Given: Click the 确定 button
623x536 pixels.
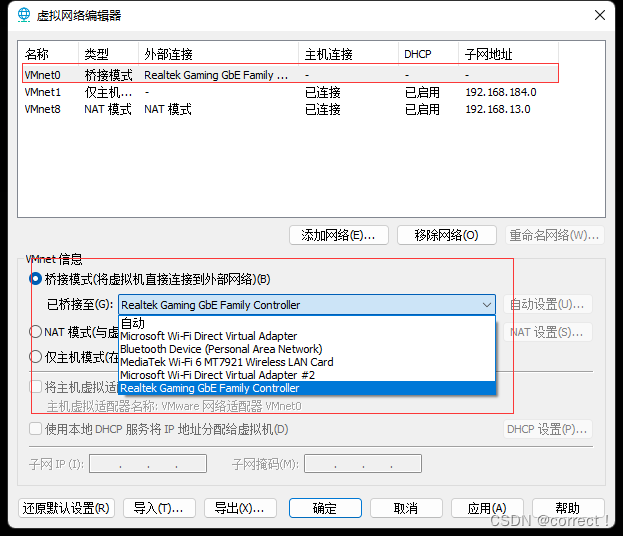Looking at the screenshot, I should tap(325, 508).
